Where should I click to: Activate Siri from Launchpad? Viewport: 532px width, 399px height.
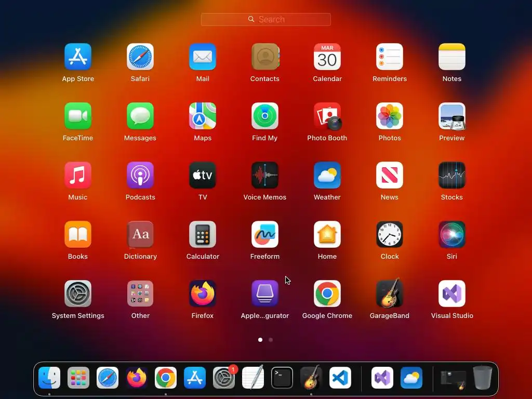click(452, 234)
